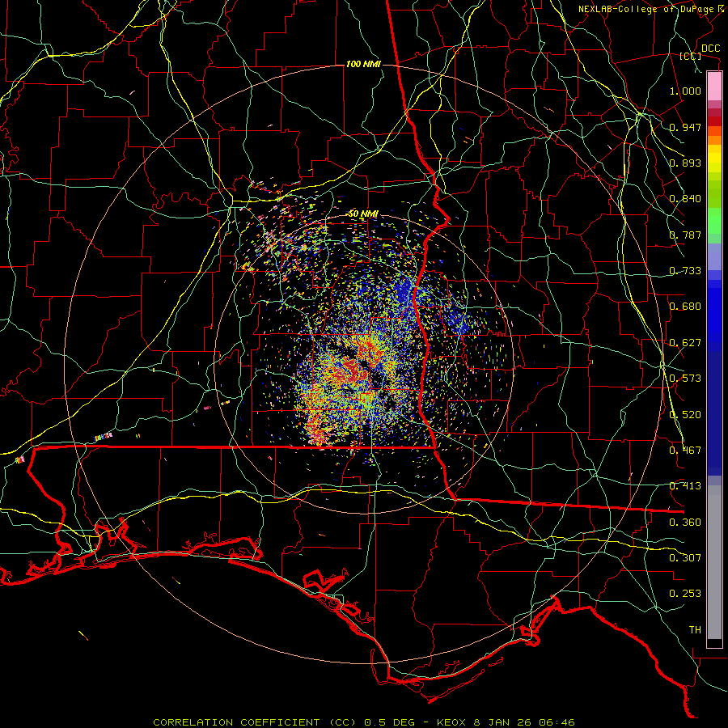Image resolution: width=728 pixels, height=728 pixels.
Task: Click the 0.307 scale value
Action: [685, 558]
